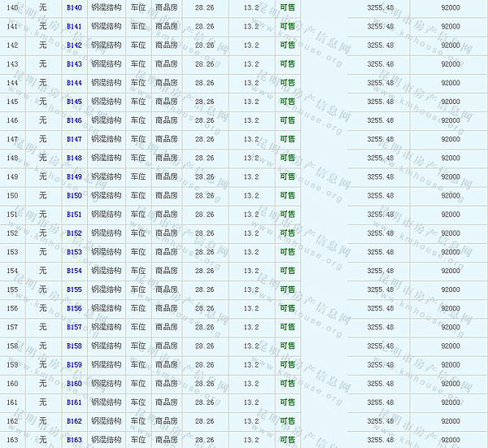Click the 可售 status in row 142

point(287,45)
